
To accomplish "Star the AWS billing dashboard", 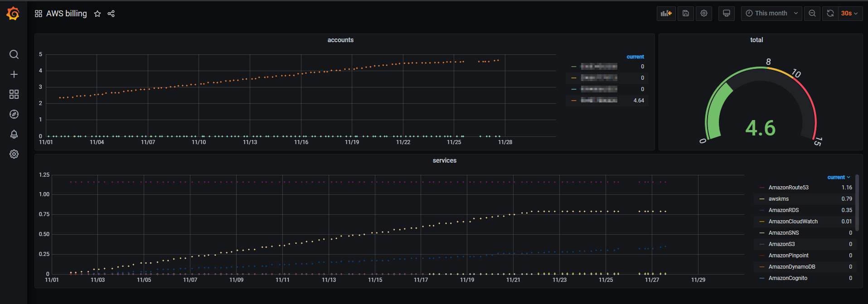I will point(97,14).
